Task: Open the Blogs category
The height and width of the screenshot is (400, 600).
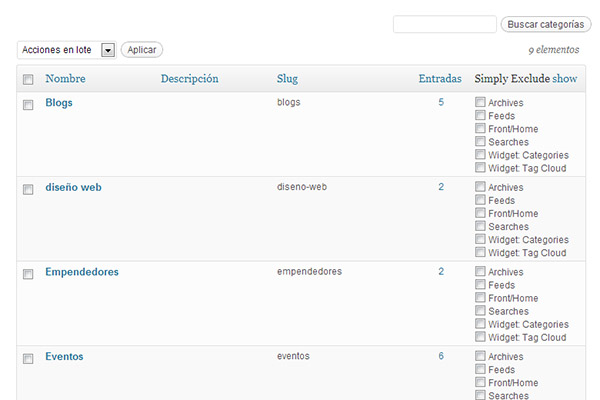Action: click(x=59, y=103)
